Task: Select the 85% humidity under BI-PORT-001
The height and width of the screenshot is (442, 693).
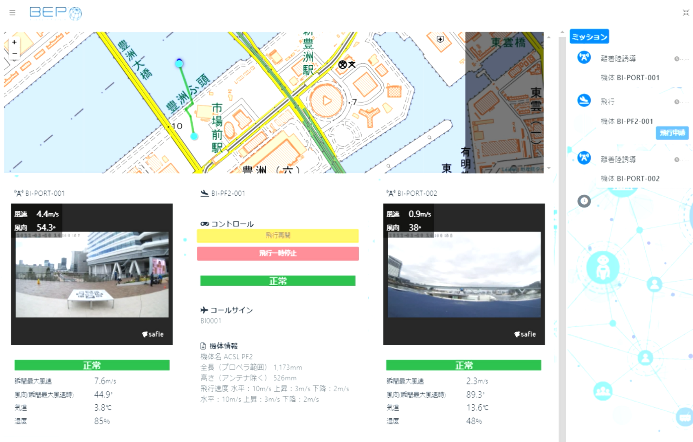Action: click(x=102, y=421)
